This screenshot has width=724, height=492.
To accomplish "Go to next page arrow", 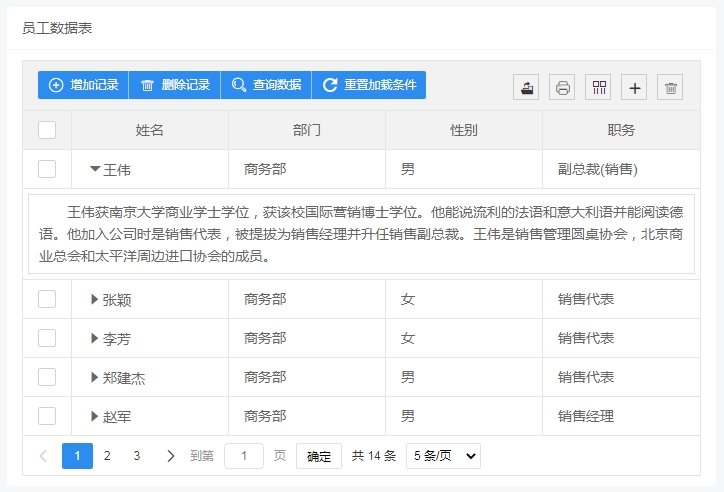I will tap(170, 456).
